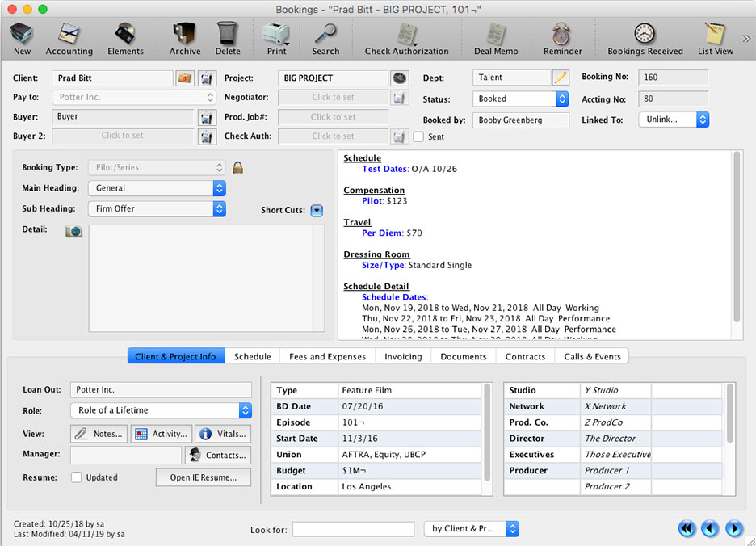Screen dimensions: 756x546
Task: Switch to Fees and Expenses tab
Action: click(327, 356)
